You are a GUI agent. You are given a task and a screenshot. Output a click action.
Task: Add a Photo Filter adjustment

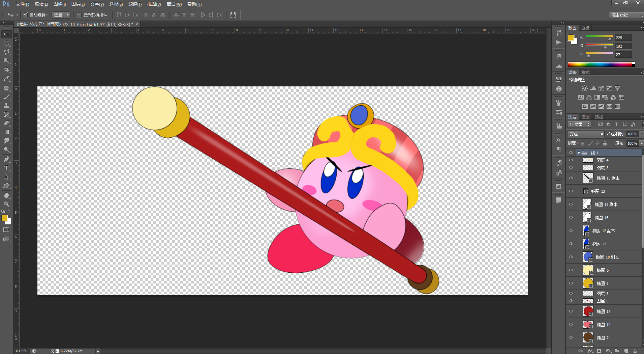pyautogui.click(x=605, y=98)
